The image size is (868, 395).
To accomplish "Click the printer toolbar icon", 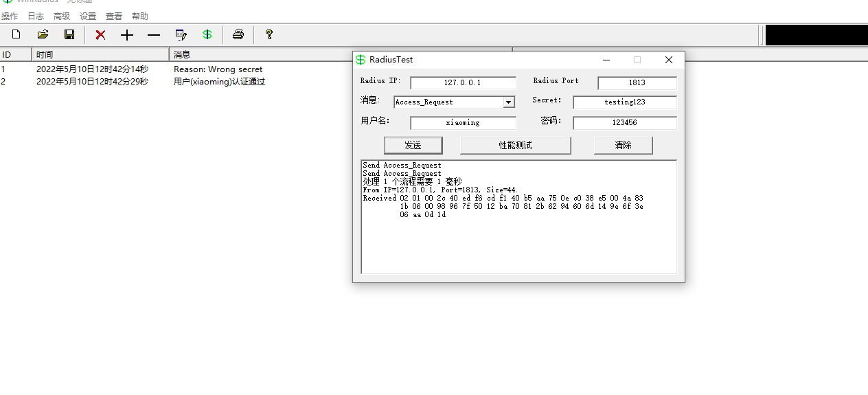I will 238,34.
